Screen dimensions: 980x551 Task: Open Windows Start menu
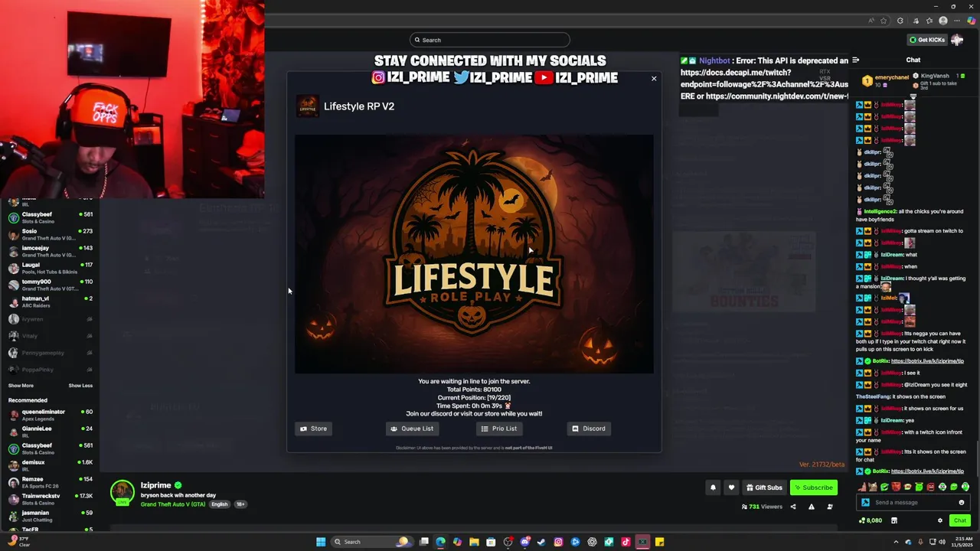pyautogui.click(x=321, y=542)
